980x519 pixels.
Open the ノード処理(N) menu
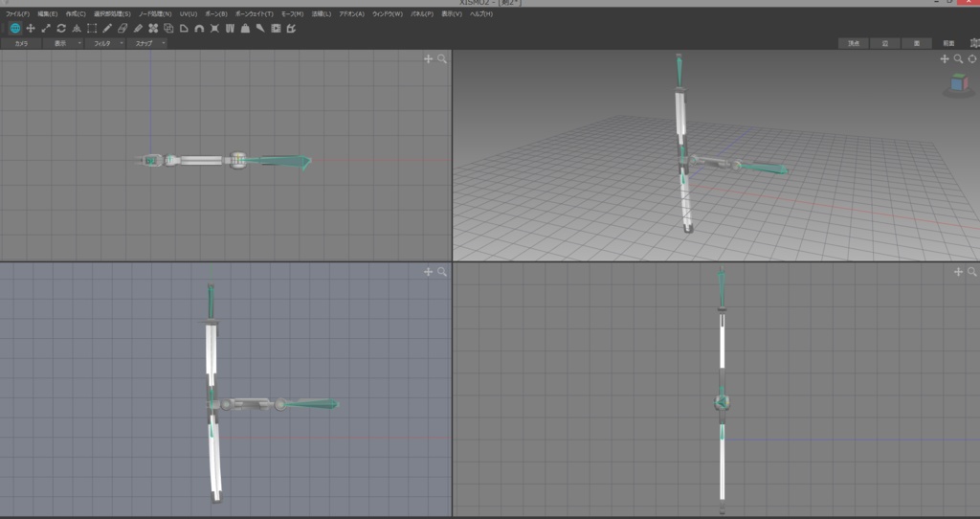[x=155, y=13]
